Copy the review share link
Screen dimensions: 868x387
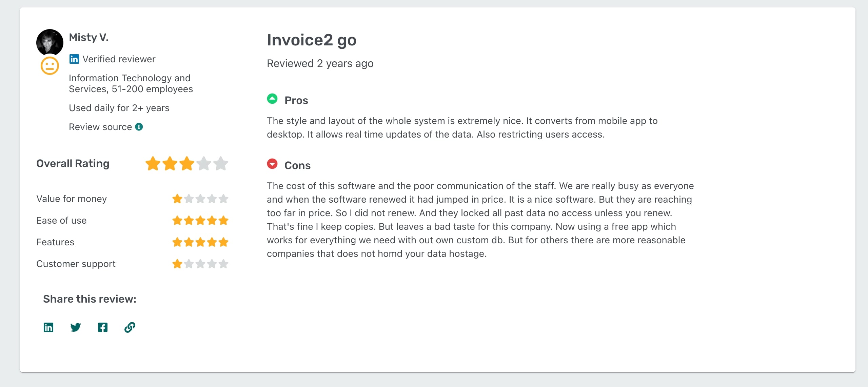(x=130, y=327)
